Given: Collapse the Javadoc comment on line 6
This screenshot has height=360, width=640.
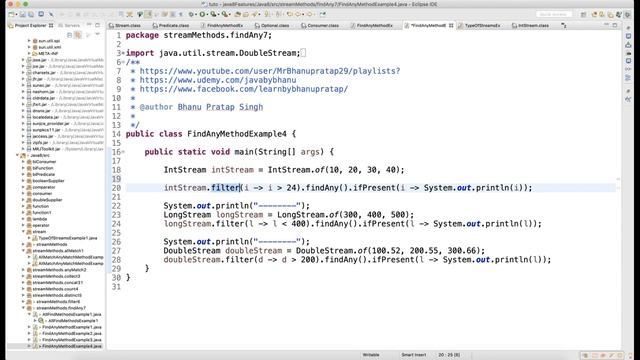Looking at the screenshot, I should click(x=123, y=62).
